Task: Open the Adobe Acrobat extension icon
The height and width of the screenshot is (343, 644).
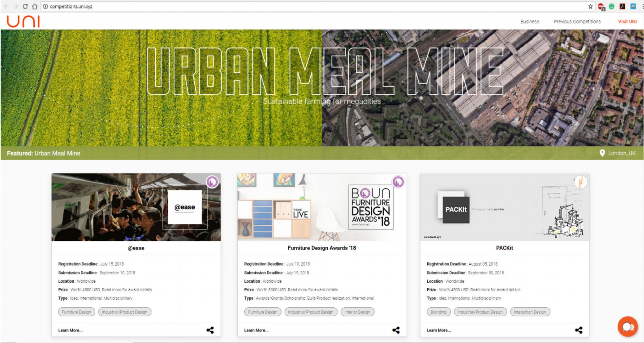Action: 622,6
